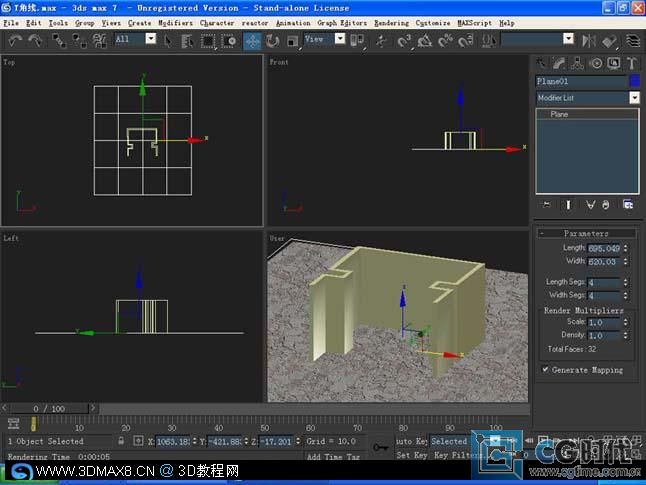Click Select and Manipulate icon

coord(381,40)
